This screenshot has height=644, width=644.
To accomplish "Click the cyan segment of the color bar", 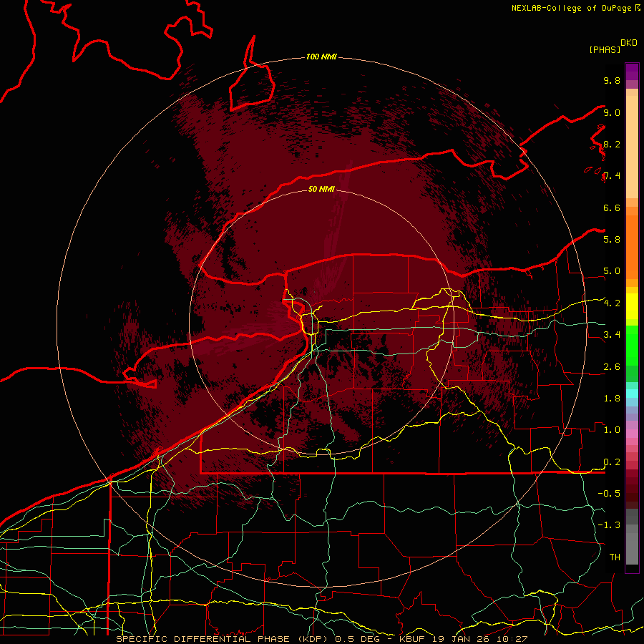I will coord(632,394).
